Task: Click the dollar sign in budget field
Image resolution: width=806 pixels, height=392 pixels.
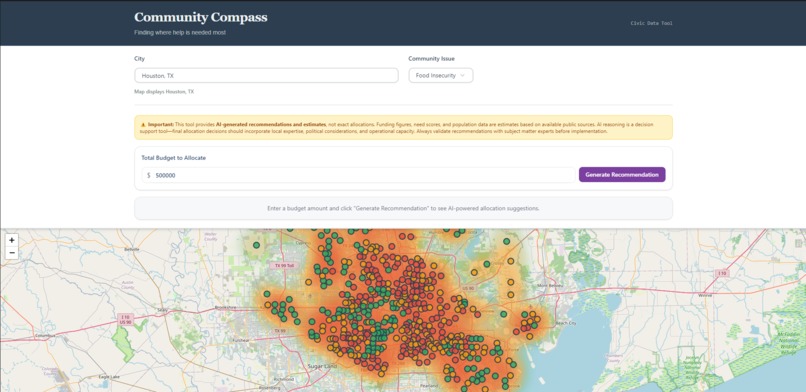Action: (149, 175)
